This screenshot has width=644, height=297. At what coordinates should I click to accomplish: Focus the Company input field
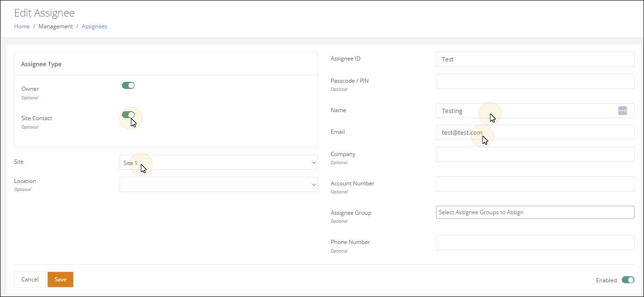tap(535, 154)
